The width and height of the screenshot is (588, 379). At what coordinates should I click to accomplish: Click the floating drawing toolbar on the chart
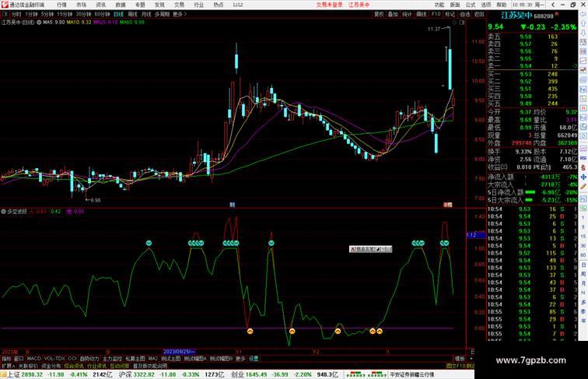(x=370, y=249)
